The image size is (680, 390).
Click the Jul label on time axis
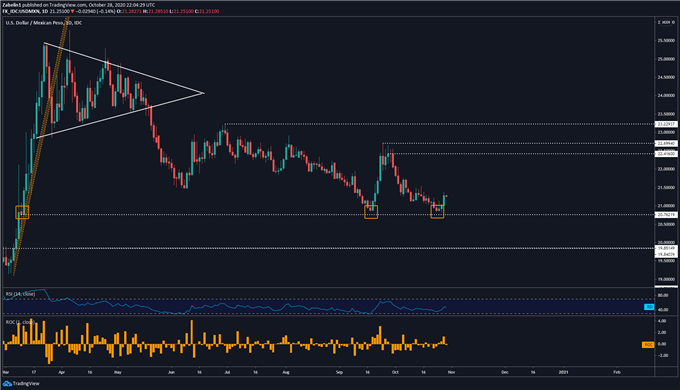click(x=227, y=372)
